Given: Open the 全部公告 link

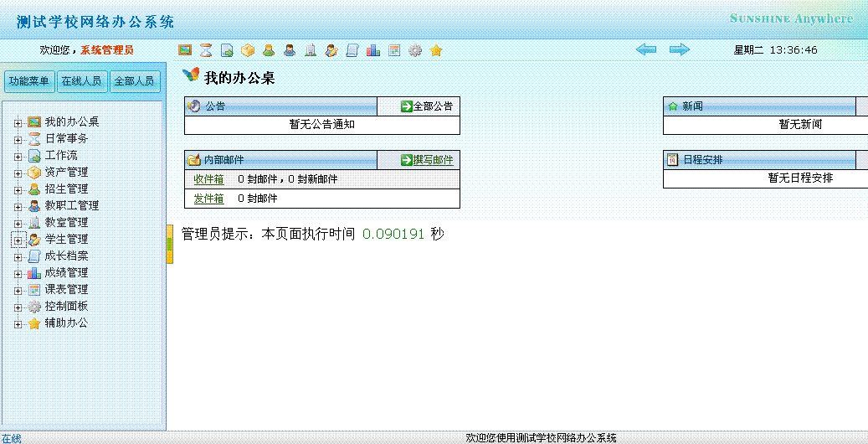Looking at the screenshot, I should pos(433,106).
